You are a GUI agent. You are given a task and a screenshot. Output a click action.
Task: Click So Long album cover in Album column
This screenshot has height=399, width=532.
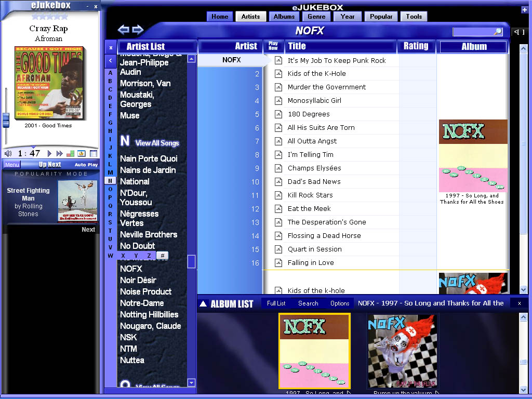coord(473,156)
